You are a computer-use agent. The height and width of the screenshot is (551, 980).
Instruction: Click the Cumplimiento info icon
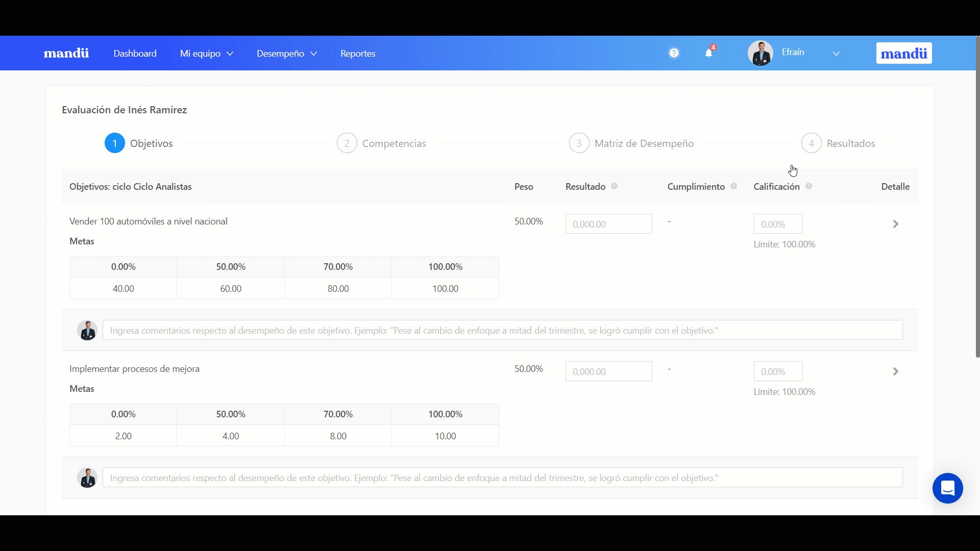733,186
